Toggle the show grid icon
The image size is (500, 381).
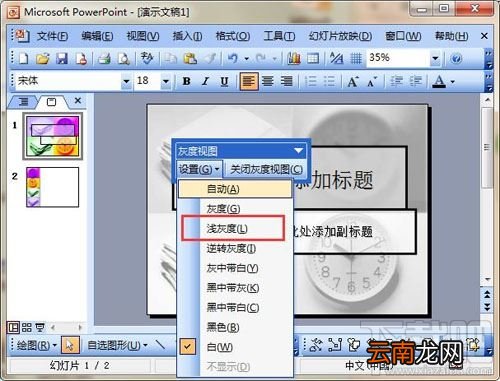click(356, 59)
